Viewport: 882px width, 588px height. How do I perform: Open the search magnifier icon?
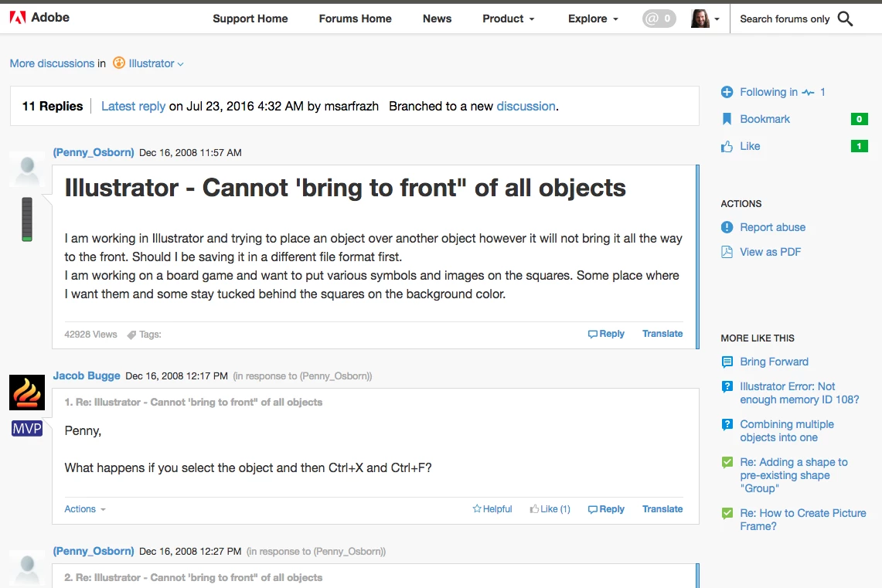[x=845, y=19]
